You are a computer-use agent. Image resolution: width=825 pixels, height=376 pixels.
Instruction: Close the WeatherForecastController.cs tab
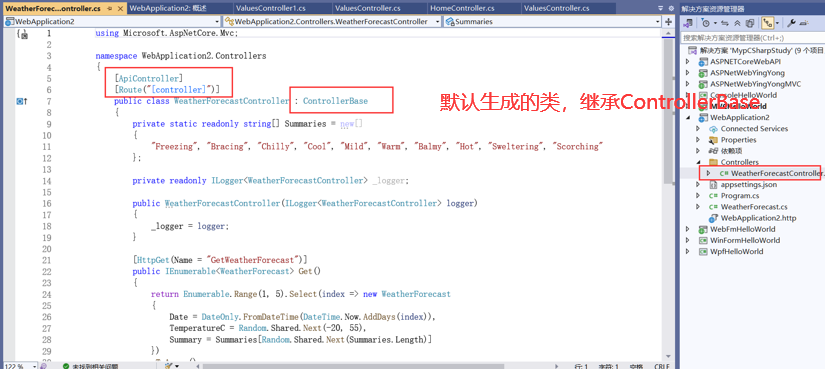pyautogui.click(x=119, y=8)
